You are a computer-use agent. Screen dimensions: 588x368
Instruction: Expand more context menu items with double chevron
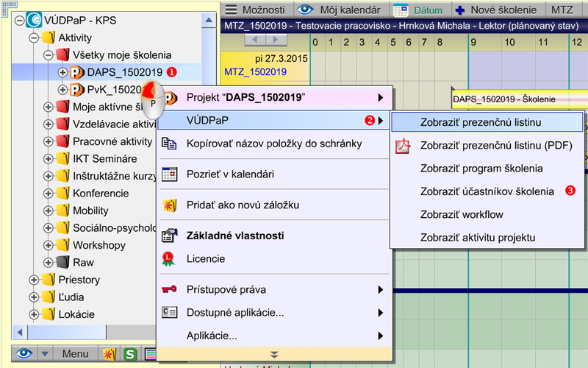tap(274, 355)
